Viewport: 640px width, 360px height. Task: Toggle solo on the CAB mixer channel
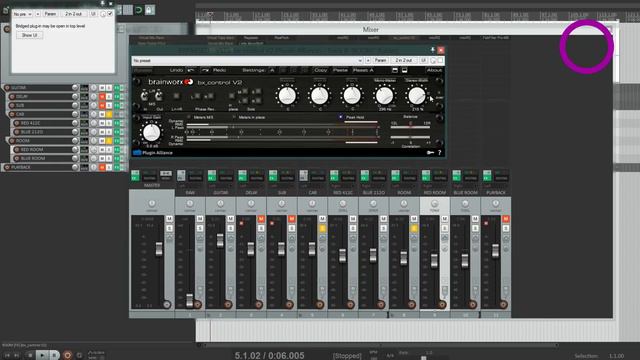(322, 228)
